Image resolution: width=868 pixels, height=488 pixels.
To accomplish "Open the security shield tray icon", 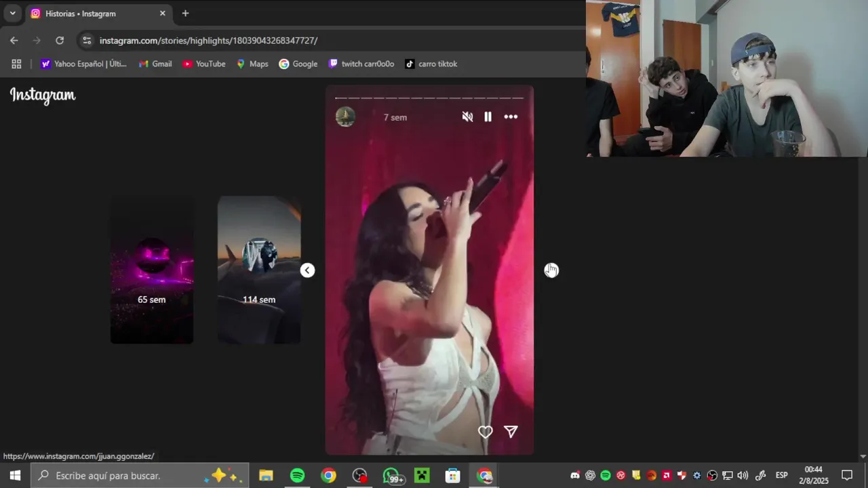I will (682, 475).
